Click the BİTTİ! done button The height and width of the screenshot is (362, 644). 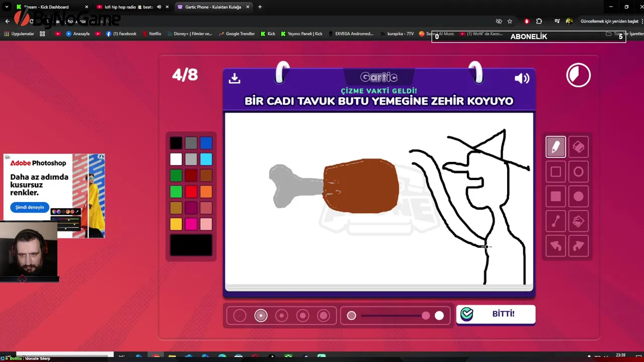click(496, 314)
